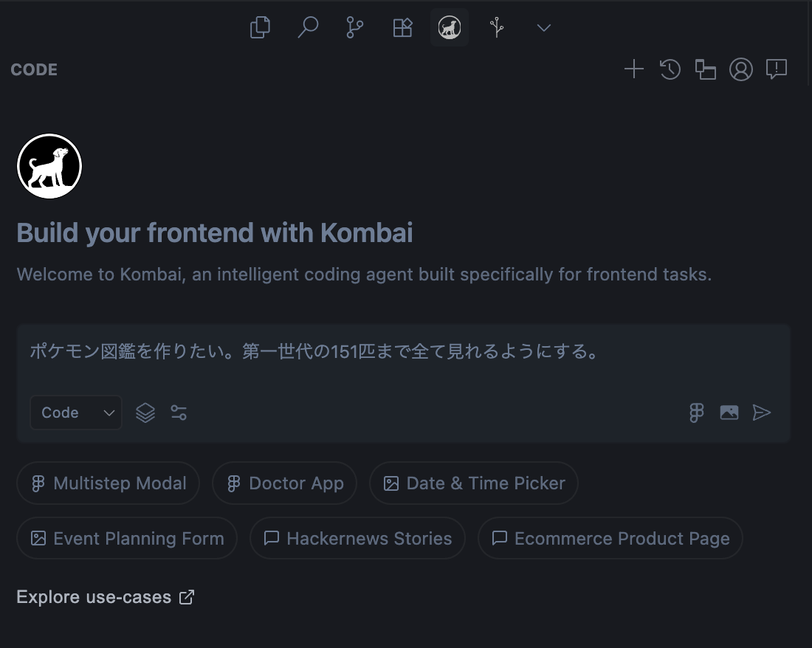Open the Extensions blocks icon
This screenshot has height=648, width=812.
tap(402, 28)
